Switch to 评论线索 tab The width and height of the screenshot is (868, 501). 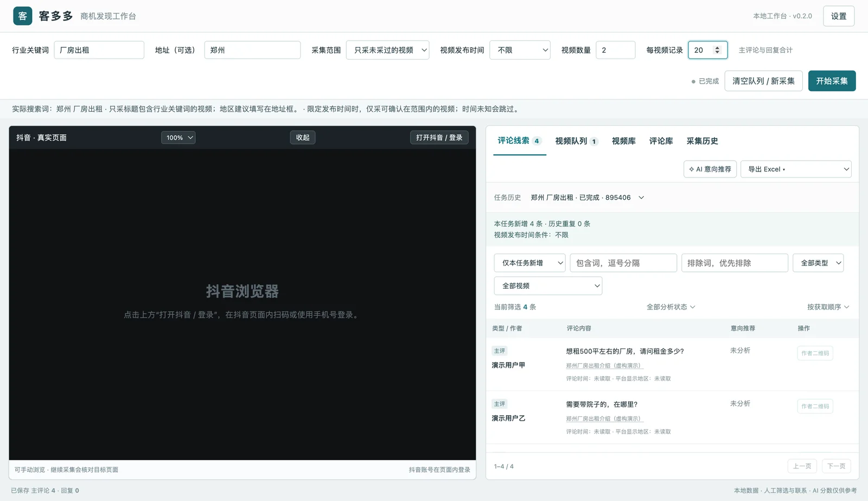pyautogui.click(x=519, y=141)
